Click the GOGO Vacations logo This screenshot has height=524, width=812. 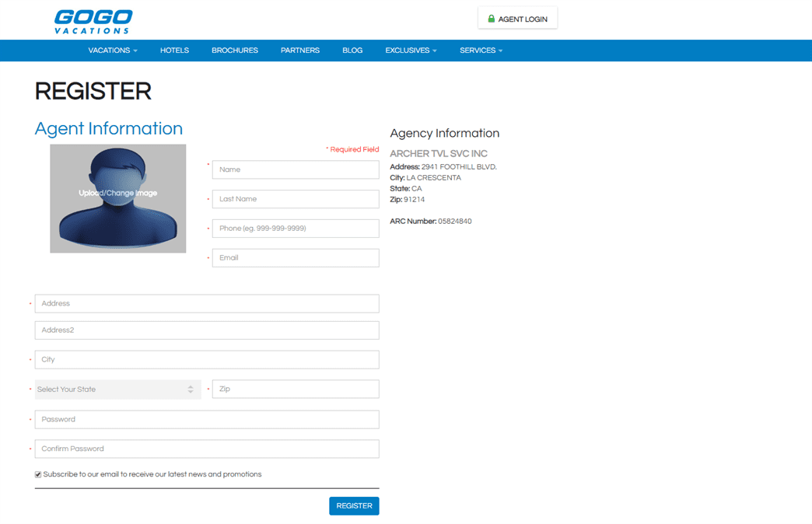[93, 22]
